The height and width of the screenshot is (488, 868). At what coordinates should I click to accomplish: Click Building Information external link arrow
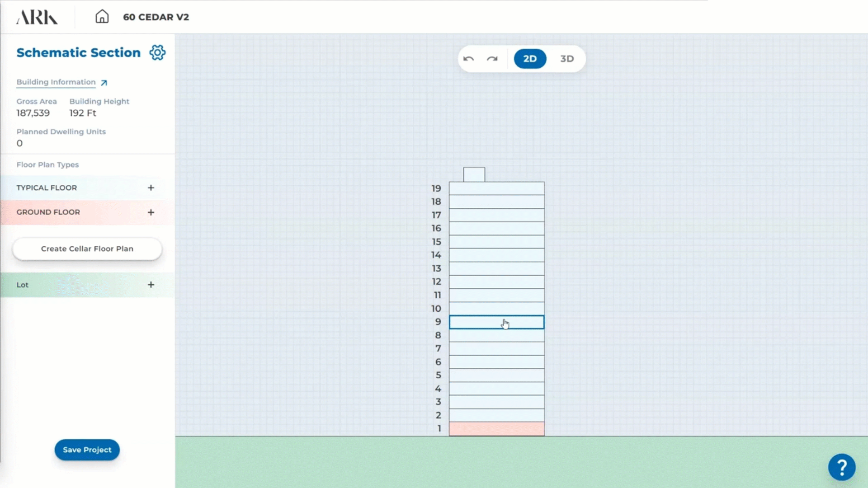[104, 83]
